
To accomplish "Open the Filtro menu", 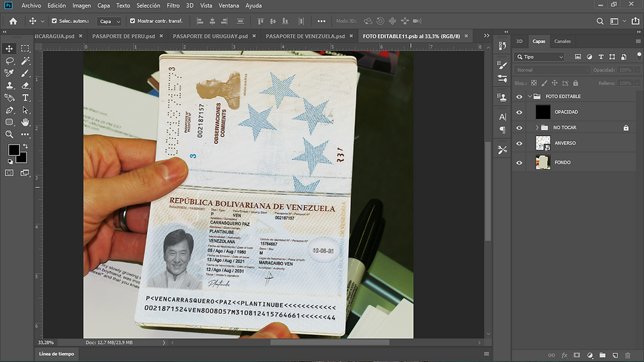I will tap(173, 5).
